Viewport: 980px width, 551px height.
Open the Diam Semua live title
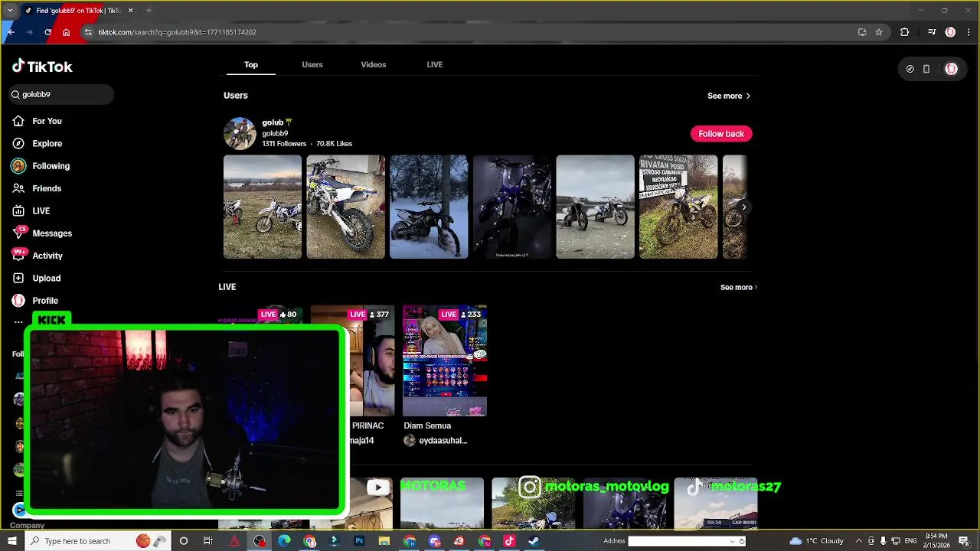(x=427, y=425)
